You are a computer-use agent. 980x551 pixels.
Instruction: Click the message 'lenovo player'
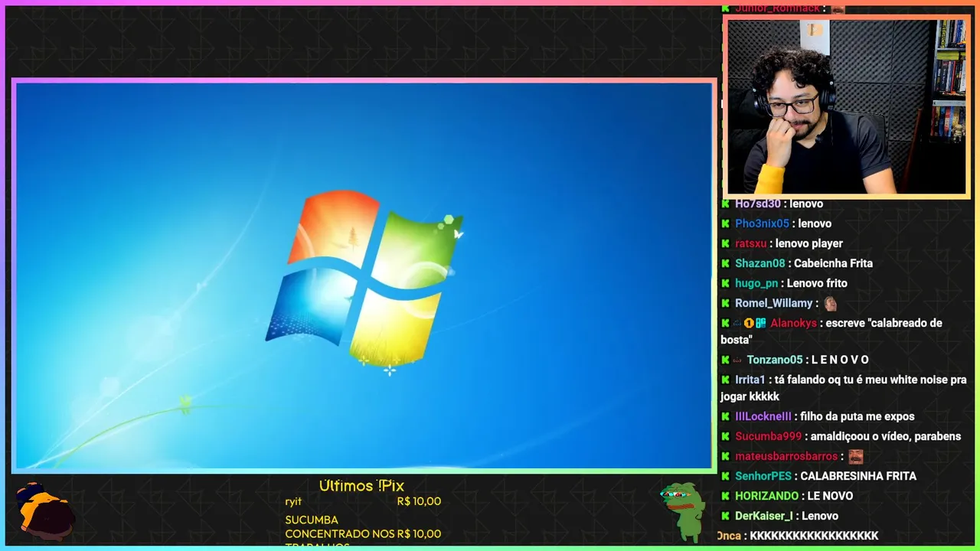(809, 243)
